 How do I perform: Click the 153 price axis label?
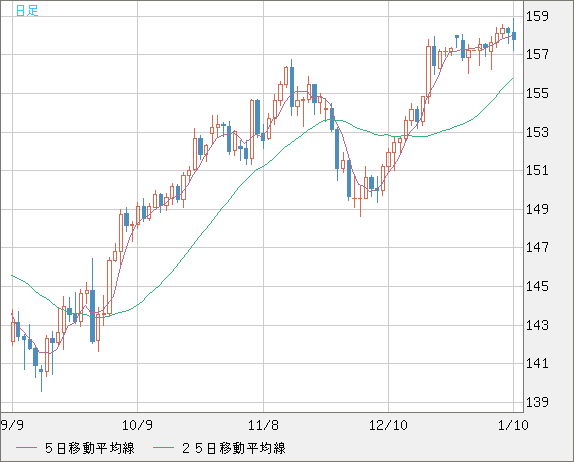[537, 132]
